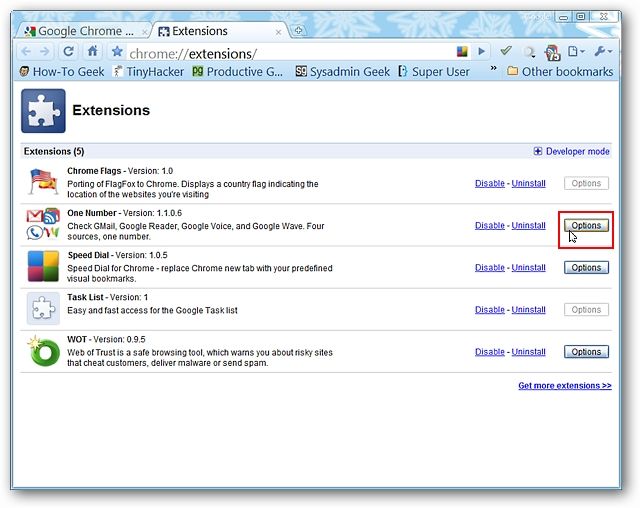
Task: Select the 'Extensions (5)' header text
Action: (x=54, y=151)
